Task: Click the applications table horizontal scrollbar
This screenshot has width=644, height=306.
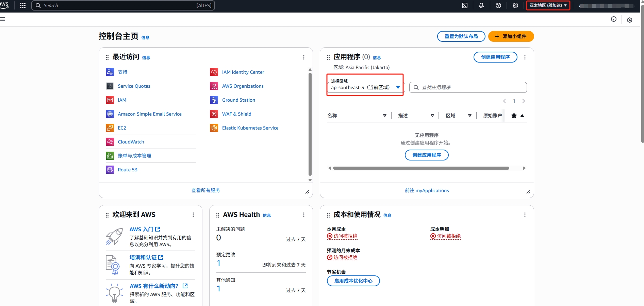Action: (x=421, y=168)
